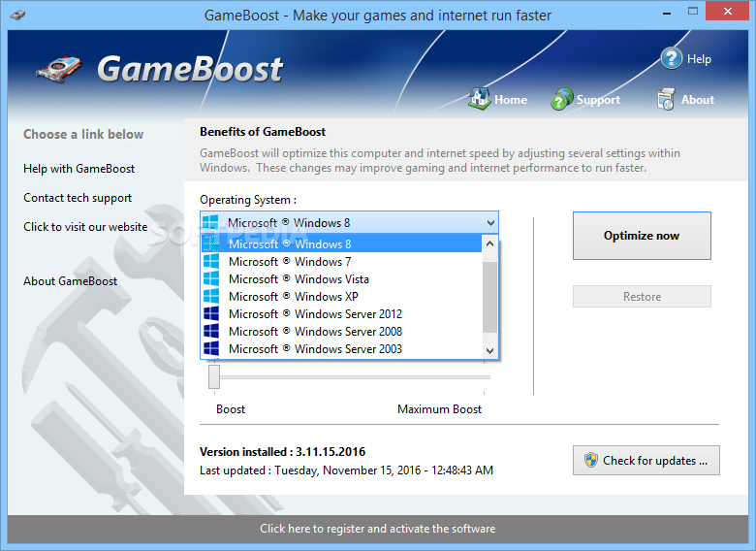Choose Microsoft Windows Vista from the list
Viewport: 756px width, 551px height.
click(341, 278)
